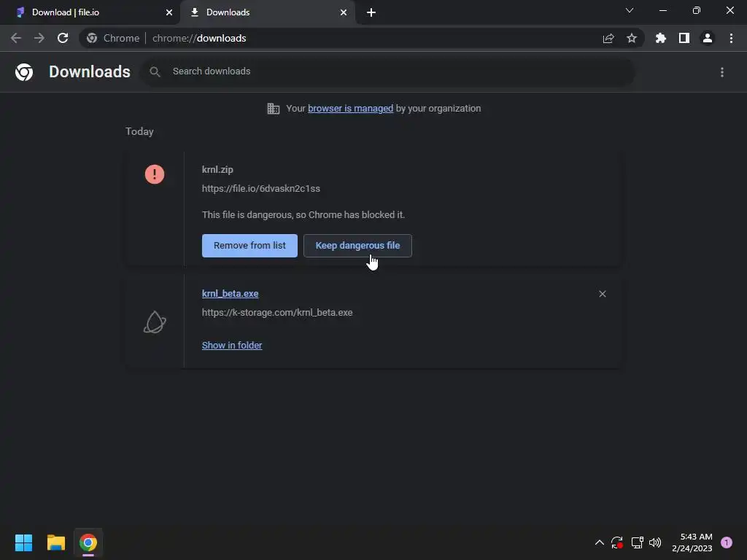Go back using the browser back arrow

pos(16,38)
